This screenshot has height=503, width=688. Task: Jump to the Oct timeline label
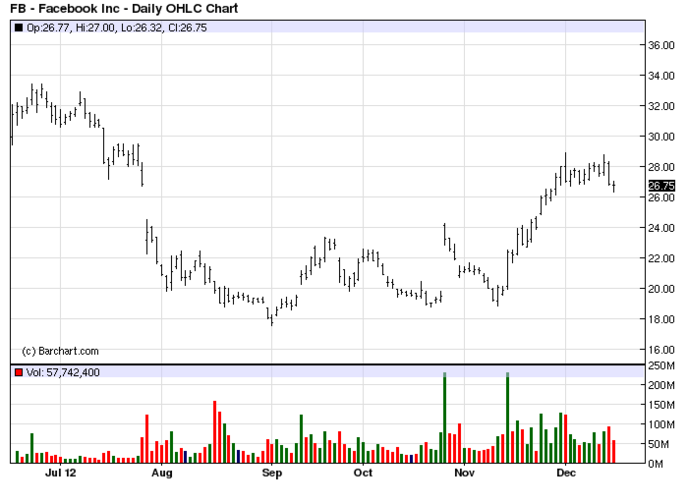point(364,473)
